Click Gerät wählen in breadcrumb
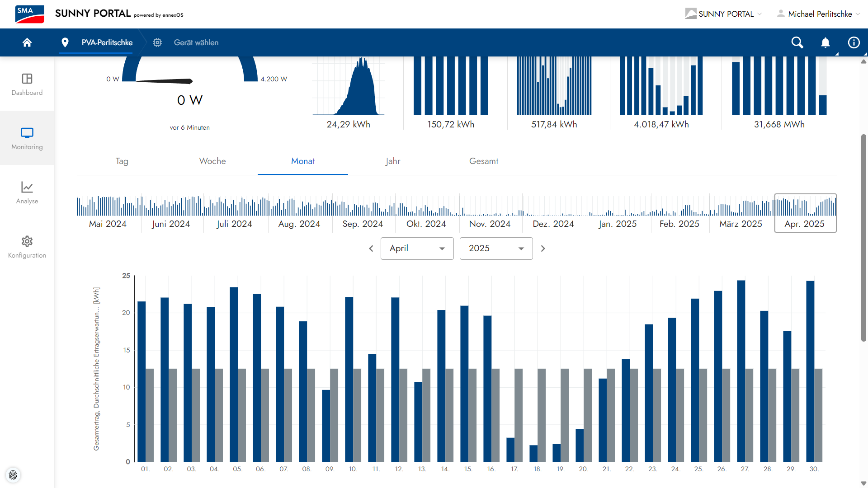Viewport: 868px width, 488px height. [x=196, y=42]
